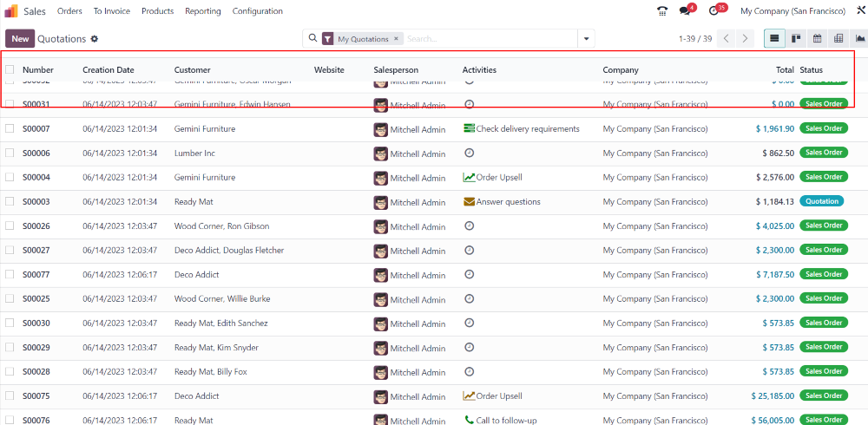Expand the search options dropdown arrow
868x425 pixels.
tap(586, 39)
